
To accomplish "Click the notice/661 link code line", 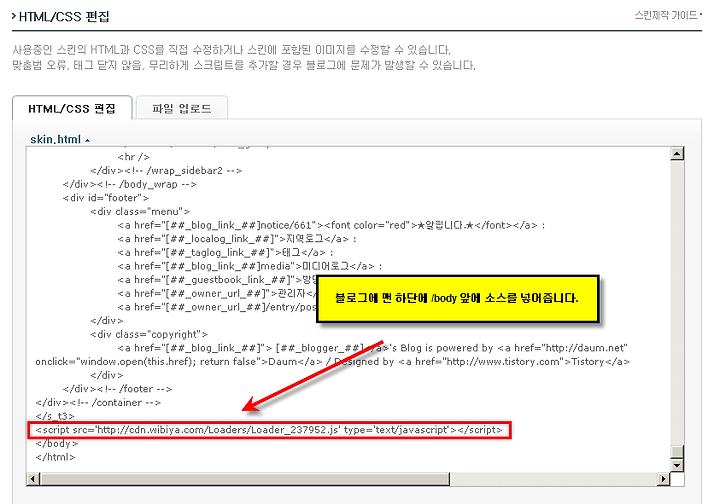I will pyautogui.click(x=331, y=225).
